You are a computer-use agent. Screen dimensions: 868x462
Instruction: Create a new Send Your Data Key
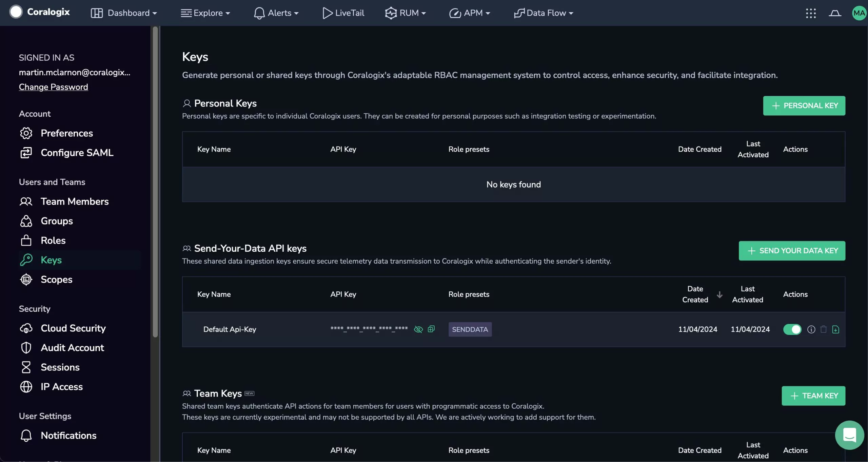click(792, 251)
